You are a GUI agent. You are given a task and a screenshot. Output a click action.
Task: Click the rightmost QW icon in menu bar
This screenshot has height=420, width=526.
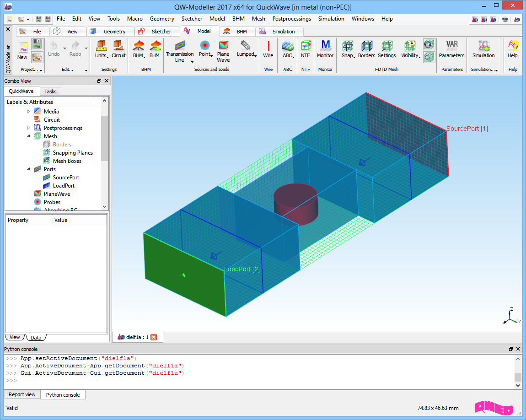517,20
